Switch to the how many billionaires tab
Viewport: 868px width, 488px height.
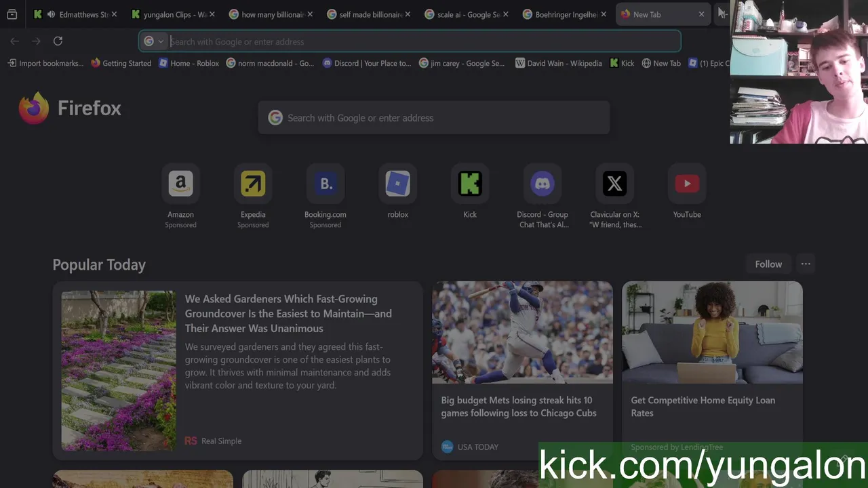[x=271, y=14]
